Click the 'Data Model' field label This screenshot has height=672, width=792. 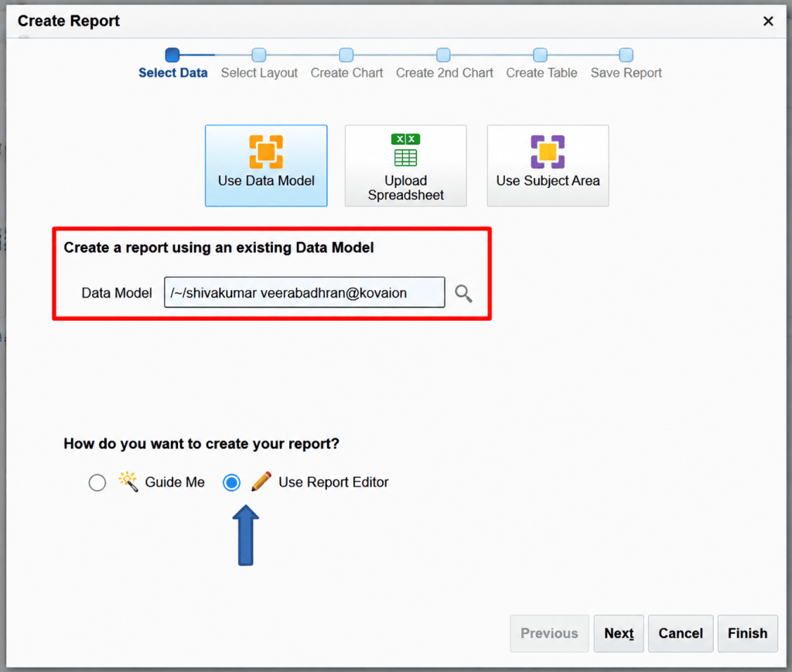click(x=117, y=293)
